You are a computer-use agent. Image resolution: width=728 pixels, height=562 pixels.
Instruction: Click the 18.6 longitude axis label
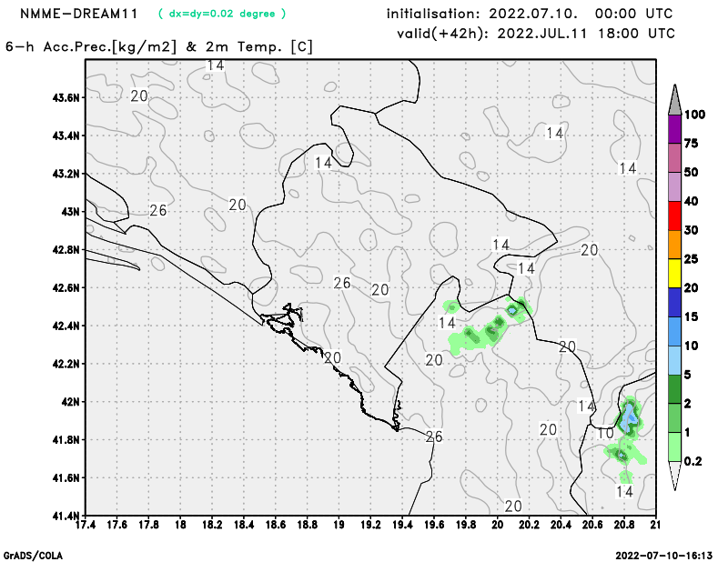(276, 525)
